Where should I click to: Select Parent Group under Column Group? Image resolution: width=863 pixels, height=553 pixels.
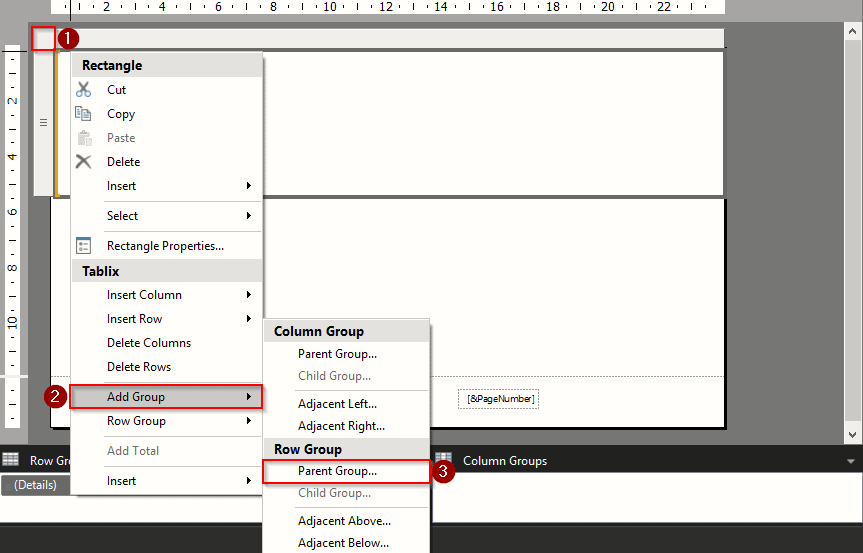click(347, 354)
